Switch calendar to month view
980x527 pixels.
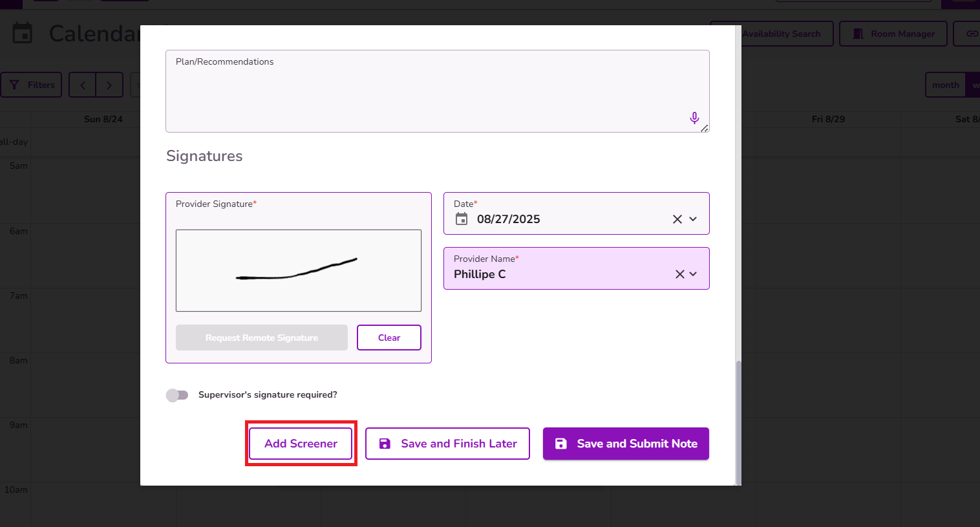point(945,85)
